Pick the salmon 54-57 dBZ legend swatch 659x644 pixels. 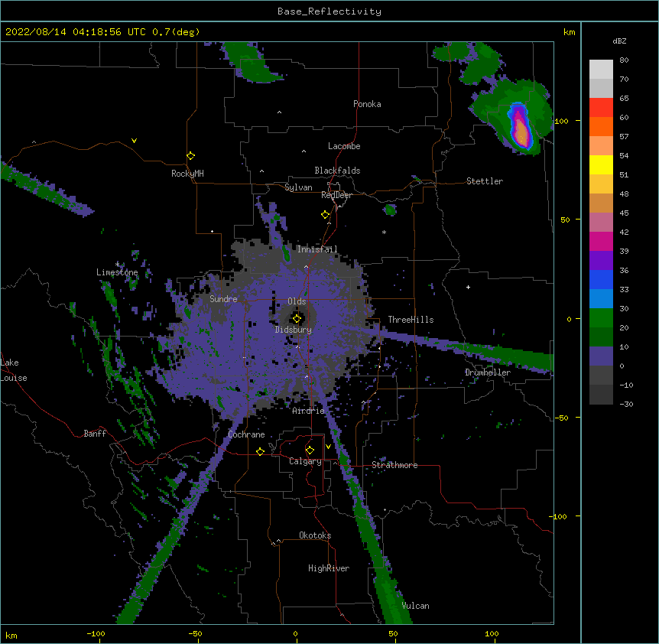[x=601, y=146]
